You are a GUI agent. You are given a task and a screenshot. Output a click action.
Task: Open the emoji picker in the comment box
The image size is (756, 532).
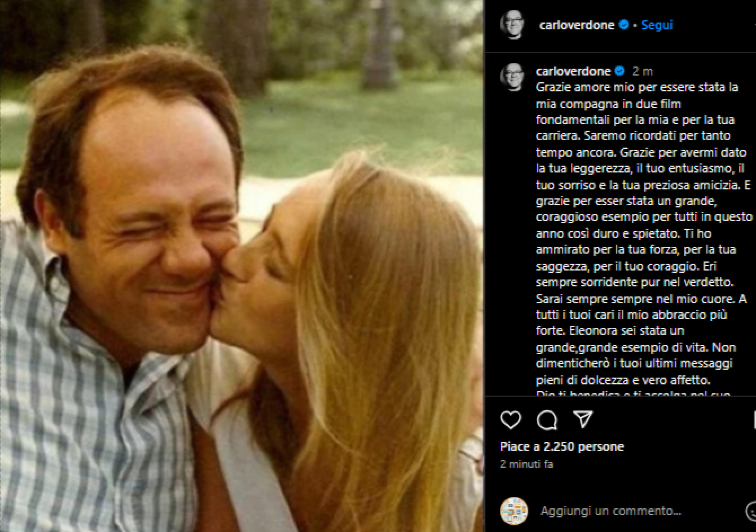752,511
